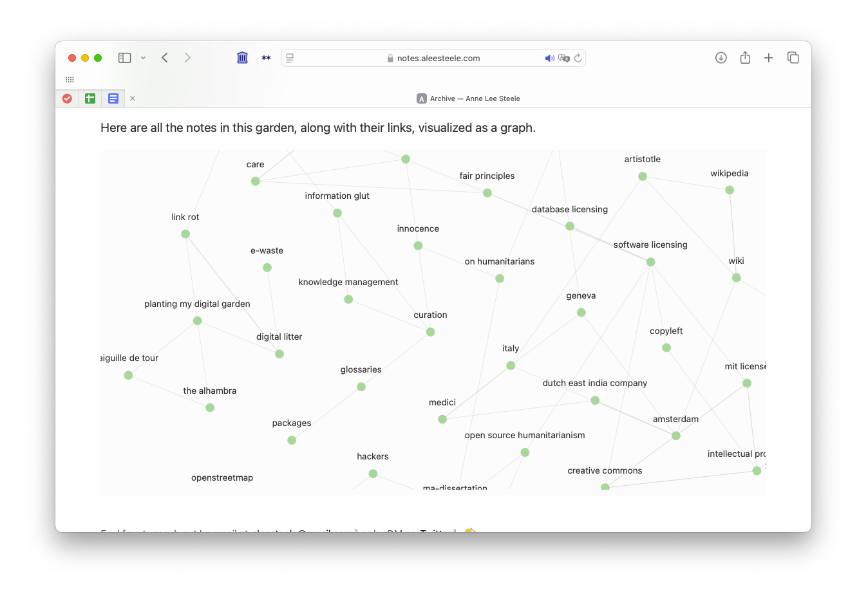
Task: Show the tab overview
Action: 793,58
